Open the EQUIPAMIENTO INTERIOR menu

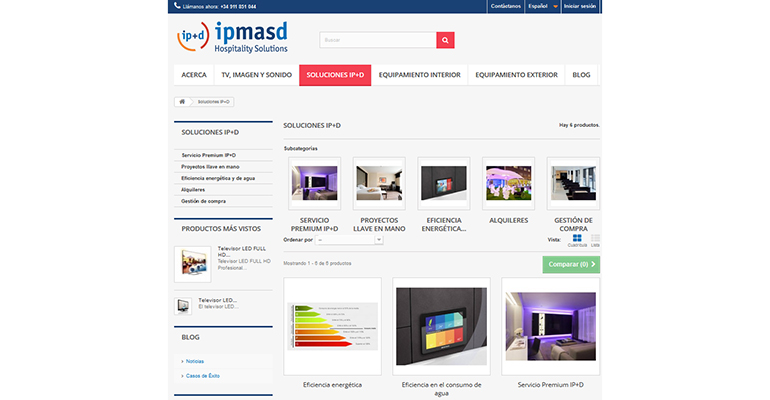419,75
